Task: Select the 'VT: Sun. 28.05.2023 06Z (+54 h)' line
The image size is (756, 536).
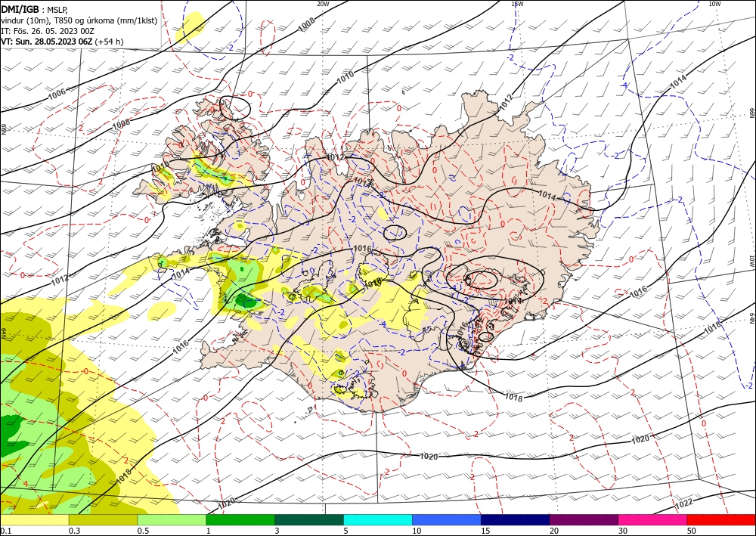Action: point(62,42)
